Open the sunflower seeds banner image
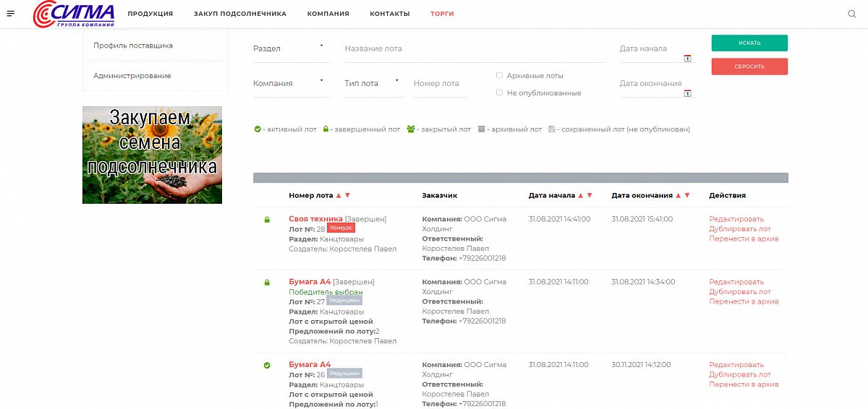This screenshot has width=868, height=409. (152, 155)
